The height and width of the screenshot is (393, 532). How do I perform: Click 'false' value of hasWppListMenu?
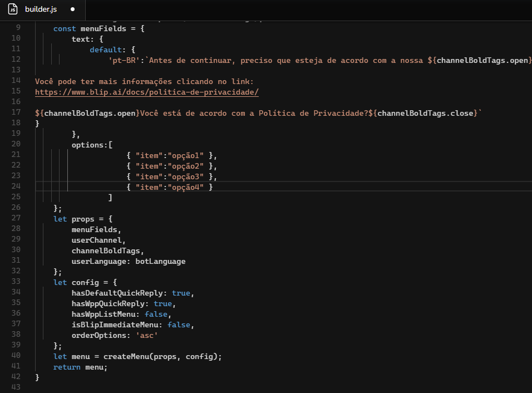(156, 315)
